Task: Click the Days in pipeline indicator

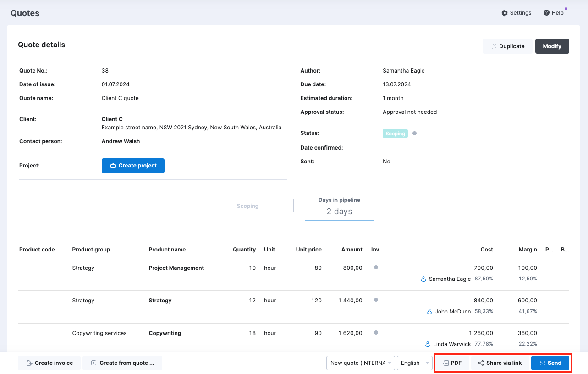Action: tap(339, 208)
